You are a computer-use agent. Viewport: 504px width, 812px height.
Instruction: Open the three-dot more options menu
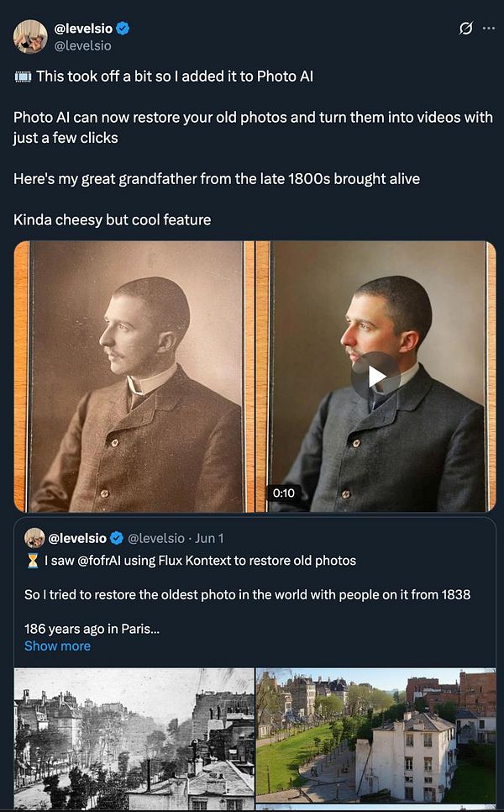[x=488, y=28]
